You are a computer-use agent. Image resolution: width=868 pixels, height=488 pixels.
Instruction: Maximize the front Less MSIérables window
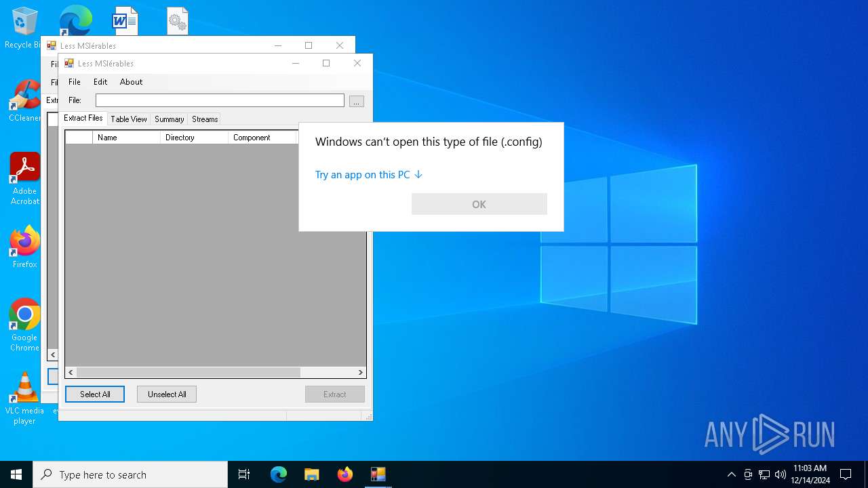[x=326, y=63]
